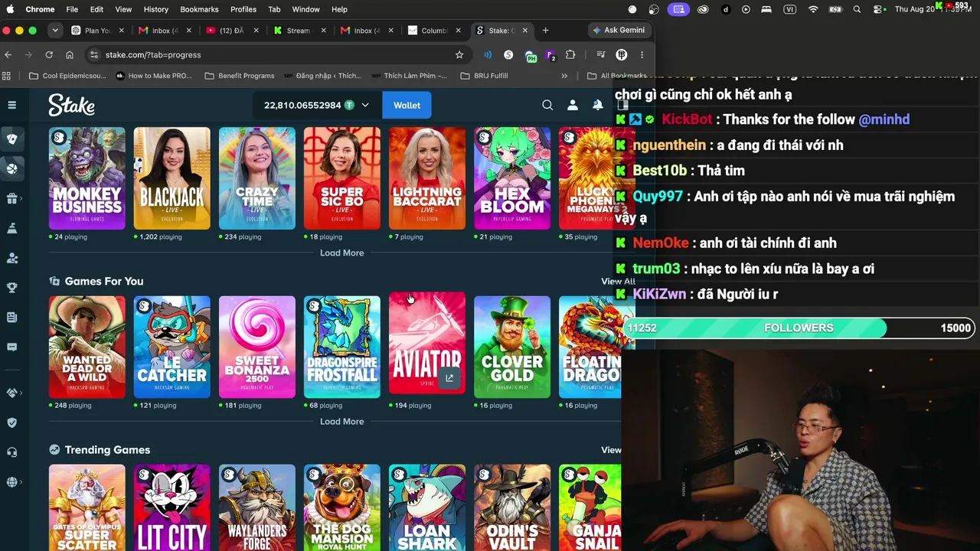Switch to the Stream browser tab
The image size is (980, 551).
click(x=299, y=31)
